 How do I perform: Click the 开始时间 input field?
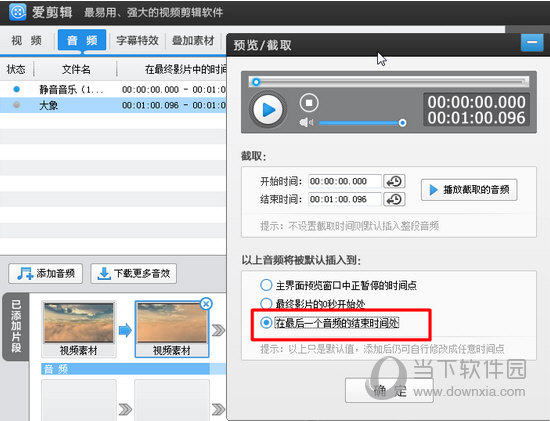point(344,181)
